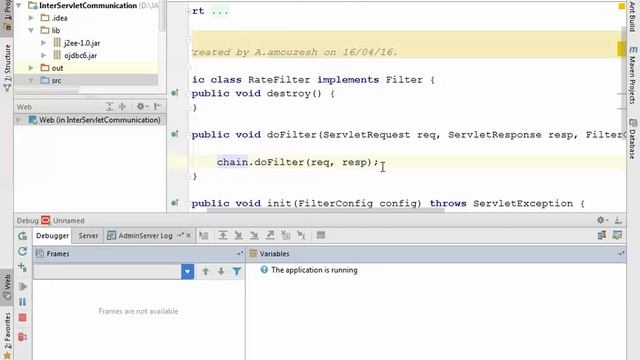Select ojdbc6.jar in the lib folder
640x360 pixels.
coord(80,55)
